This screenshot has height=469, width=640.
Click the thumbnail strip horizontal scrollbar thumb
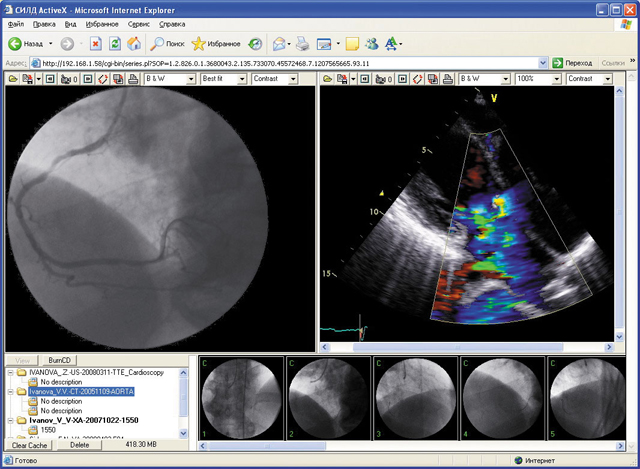267,446
